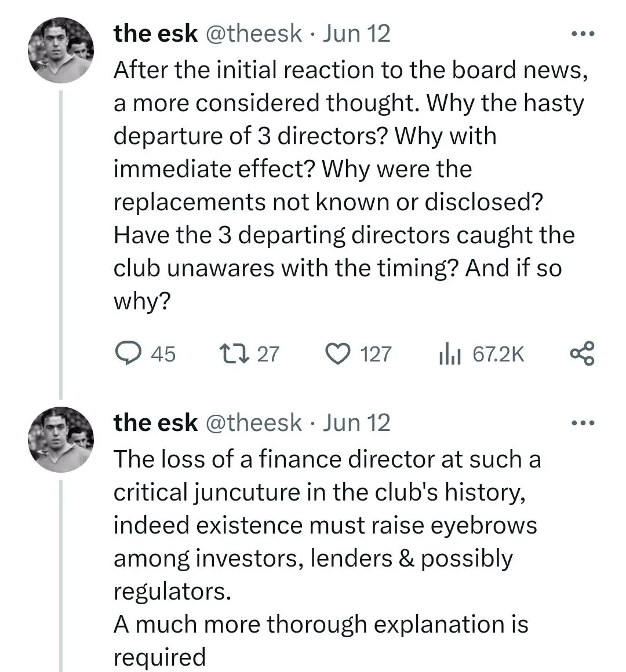Open more options menu on first tweet
Viewport: 626px width, 672px height.
[x=582, y=34]
